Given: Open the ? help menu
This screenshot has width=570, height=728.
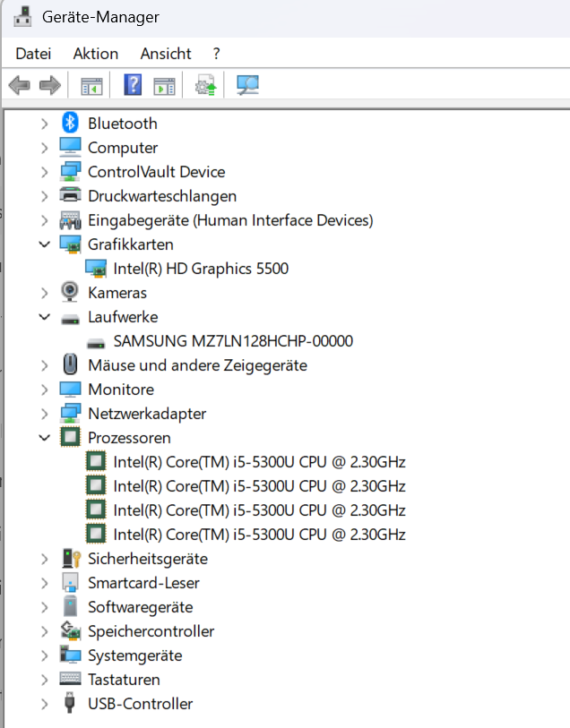Looking at the screenshot, I should (216, 54).
